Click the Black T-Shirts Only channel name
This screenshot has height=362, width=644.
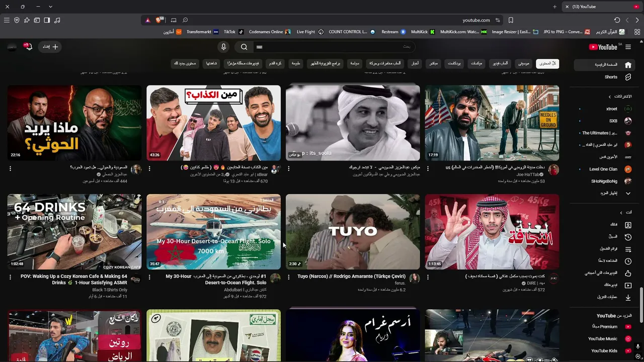point(110,290)
